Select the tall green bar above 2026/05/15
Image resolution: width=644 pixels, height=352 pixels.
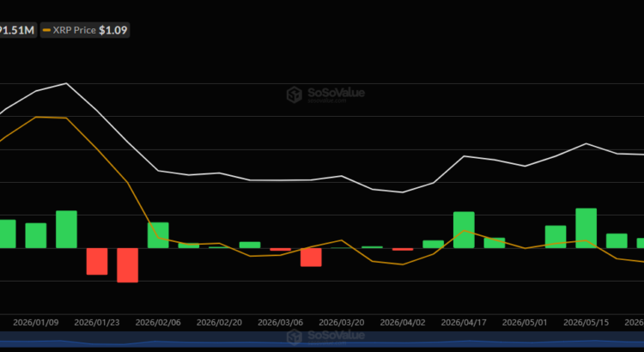(586, 228)
